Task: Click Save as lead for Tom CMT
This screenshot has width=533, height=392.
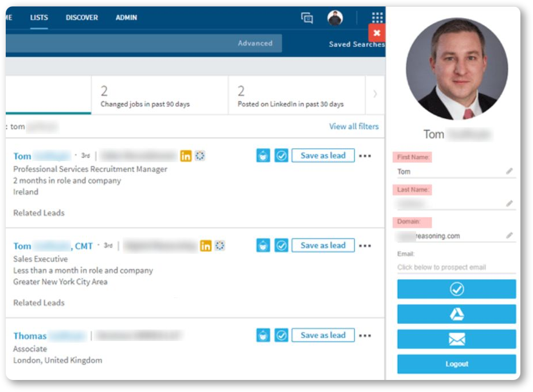Action: (323, 245)
